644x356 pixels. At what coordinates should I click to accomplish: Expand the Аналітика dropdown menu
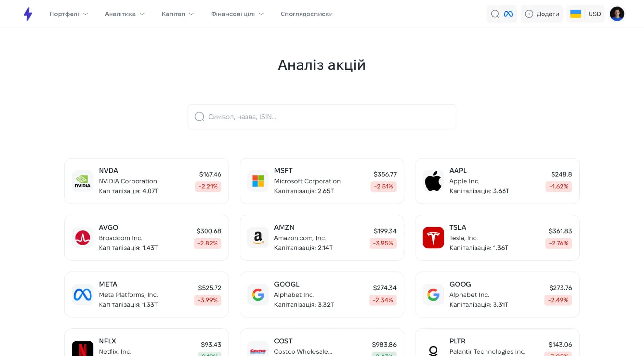click(125, 14)
